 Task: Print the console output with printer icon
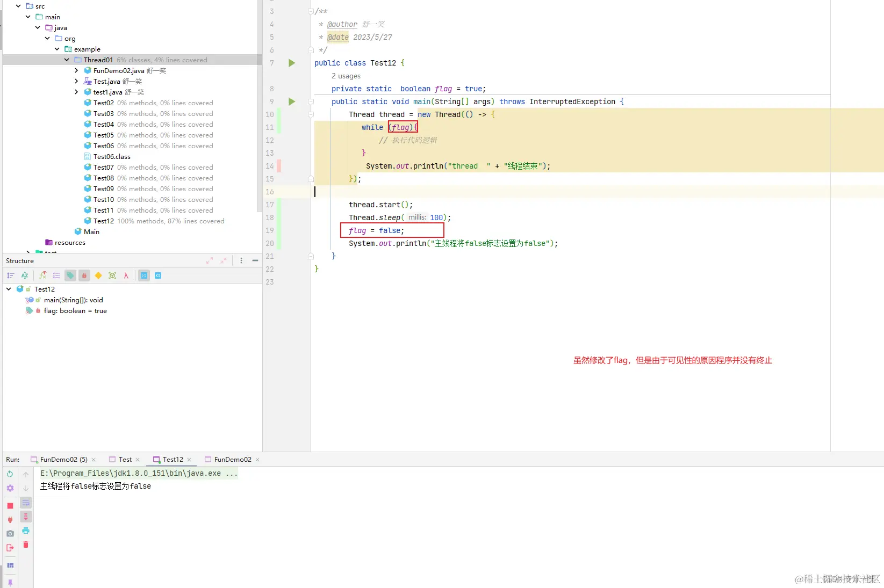pos(26,531)
